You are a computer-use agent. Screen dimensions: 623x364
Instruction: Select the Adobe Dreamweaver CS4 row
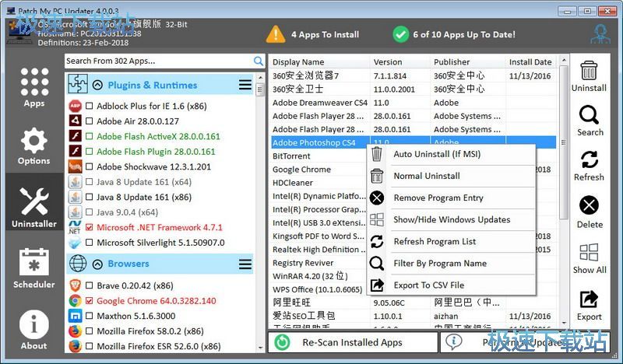(x=414, y=103)
